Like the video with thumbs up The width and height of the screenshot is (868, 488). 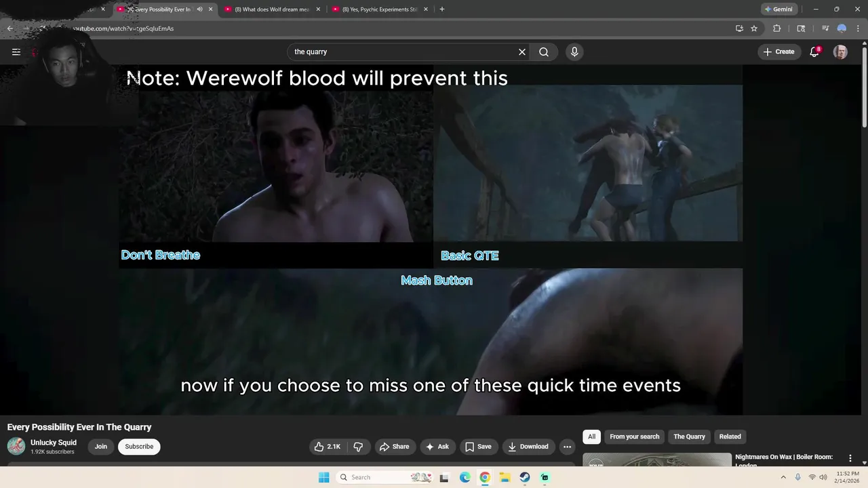327,447
